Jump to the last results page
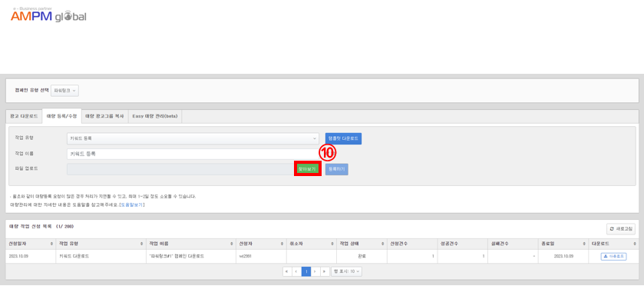Viewport: 644px width, 286px height. (325, 271)
